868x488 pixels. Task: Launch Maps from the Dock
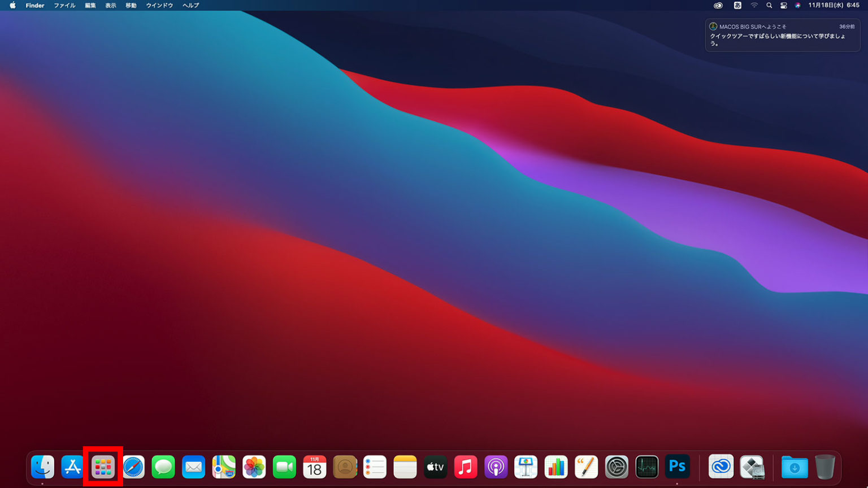(x=224, y=467)
